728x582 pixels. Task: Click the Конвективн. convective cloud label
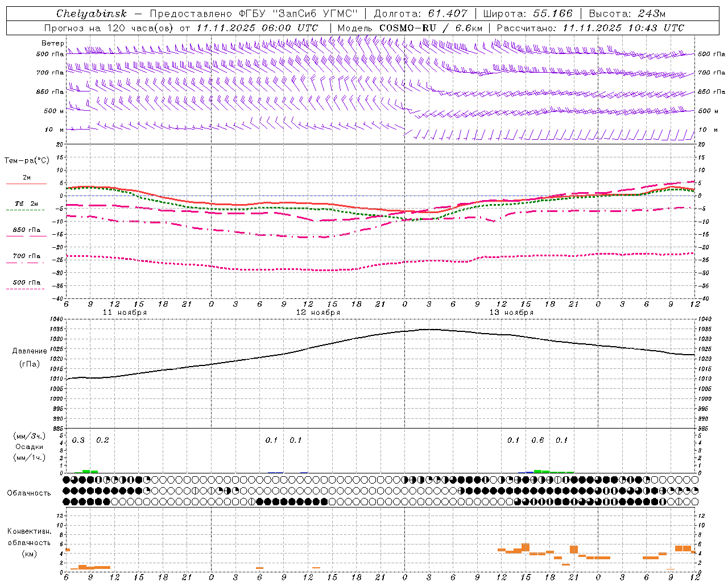pos(29,531)
